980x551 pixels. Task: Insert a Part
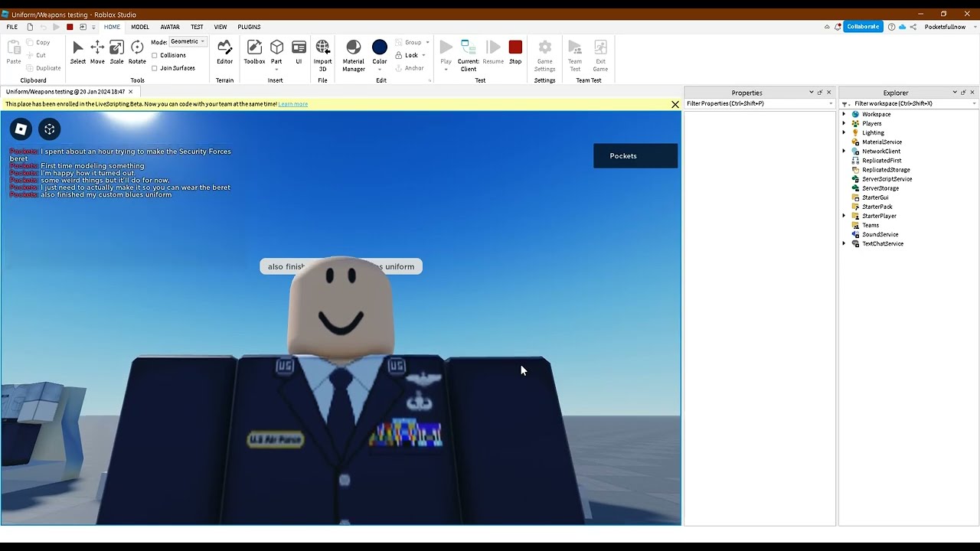(x=276, y=52)
